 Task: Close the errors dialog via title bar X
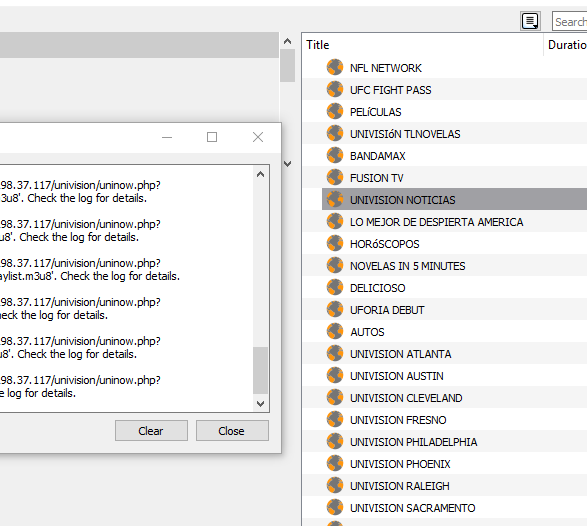pyautogui.click(x=258, y=137)
